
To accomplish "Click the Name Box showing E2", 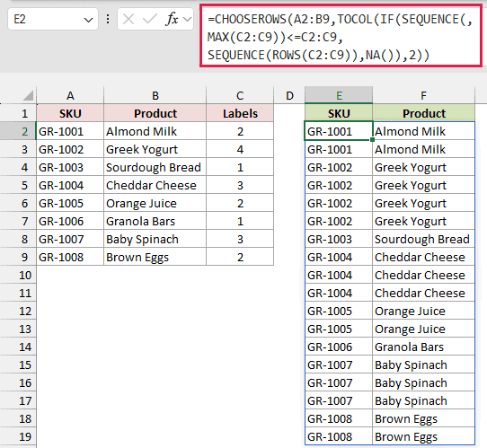I will [x=53, y=19].
